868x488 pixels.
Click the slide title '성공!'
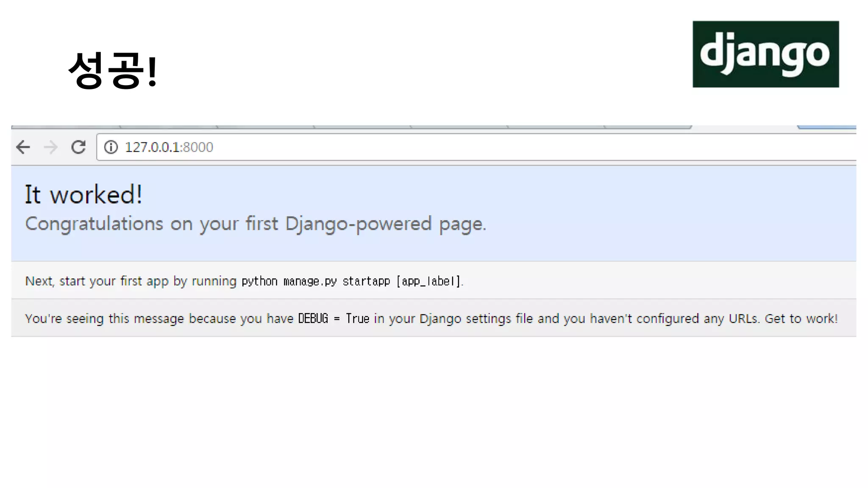(113, 70)
